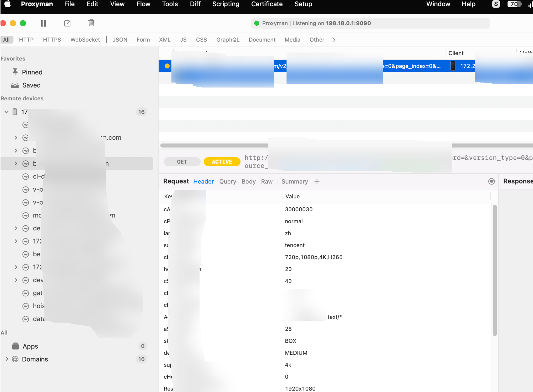Open the Scripting menu
533x392 pixels.
click(x=226, y=4)
